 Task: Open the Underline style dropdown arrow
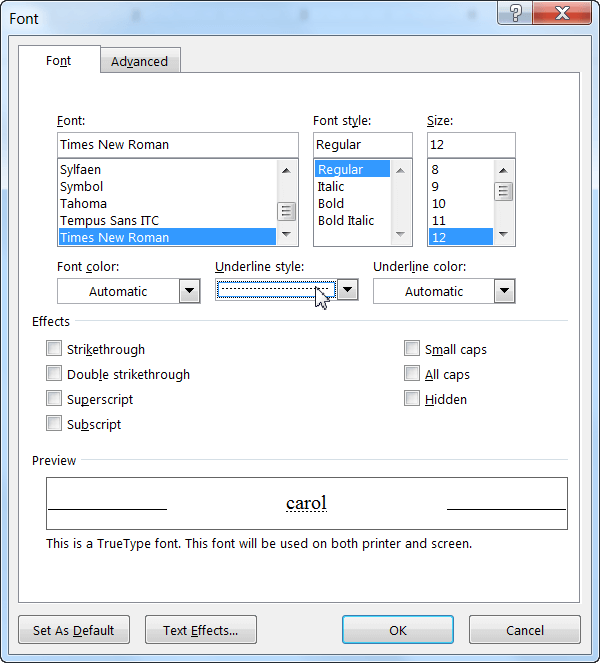(x=348, y=290)
